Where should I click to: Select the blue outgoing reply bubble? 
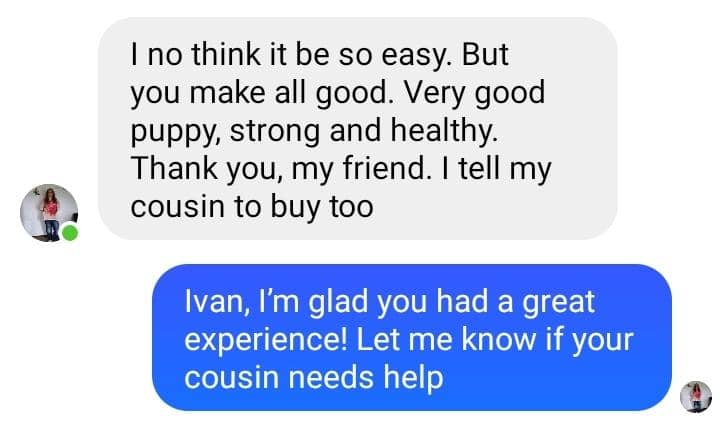coord(412,338)
